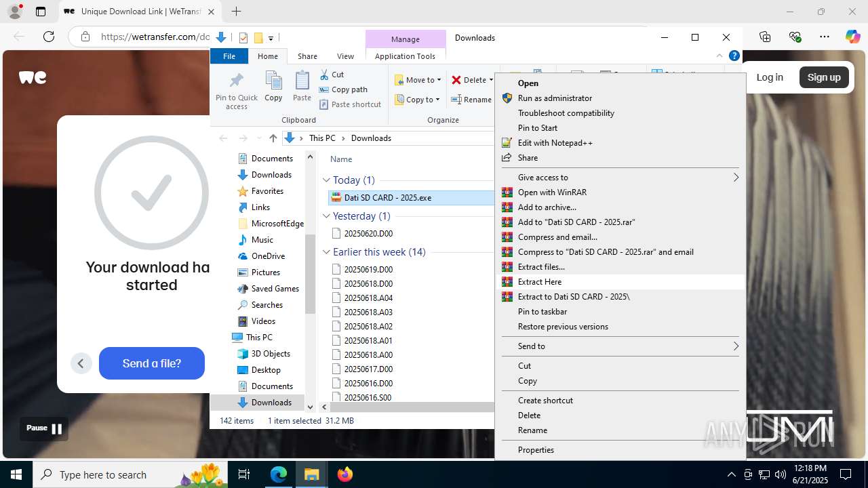Click WeTransfer previous arrow button

point(81,363)
